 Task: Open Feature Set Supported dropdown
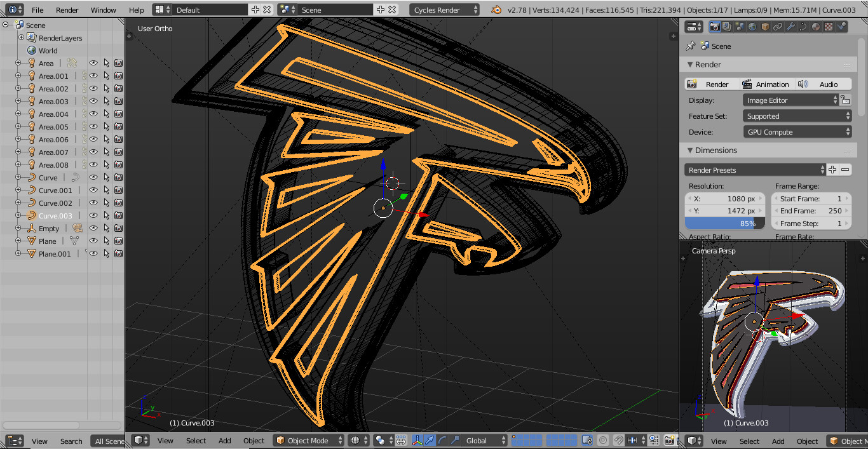pos(797,116)
